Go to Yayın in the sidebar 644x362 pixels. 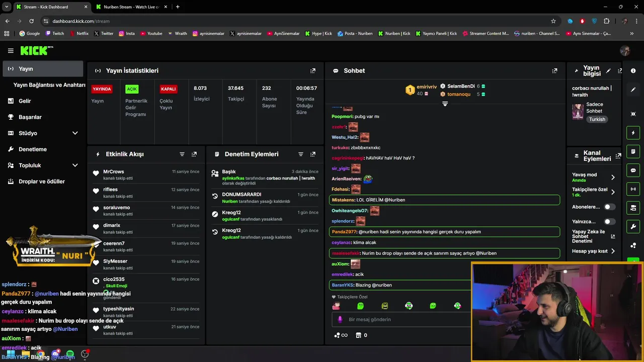pos(43,69)
